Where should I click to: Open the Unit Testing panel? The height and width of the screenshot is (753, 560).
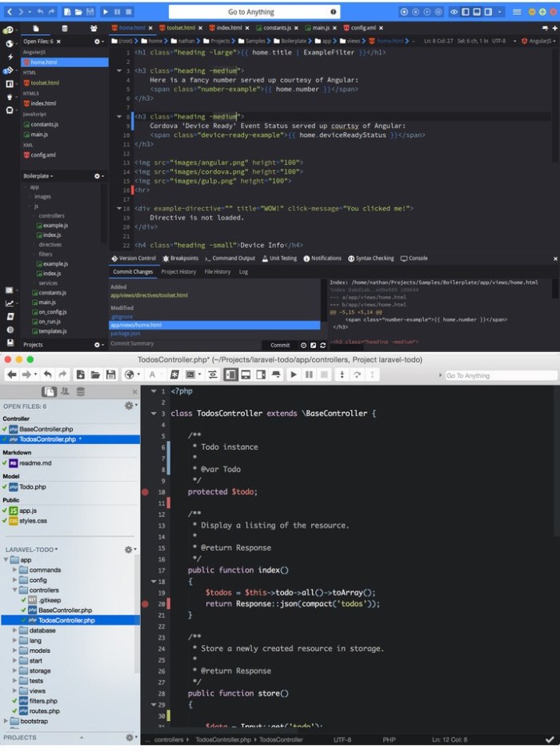(x=279, y=258)
